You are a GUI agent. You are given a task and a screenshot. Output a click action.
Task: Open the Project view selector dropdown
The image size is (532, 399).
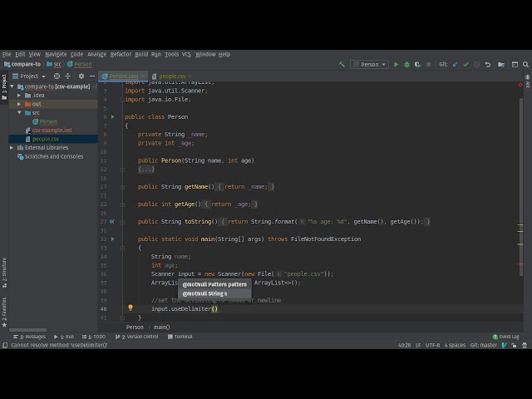click(29, 76)
